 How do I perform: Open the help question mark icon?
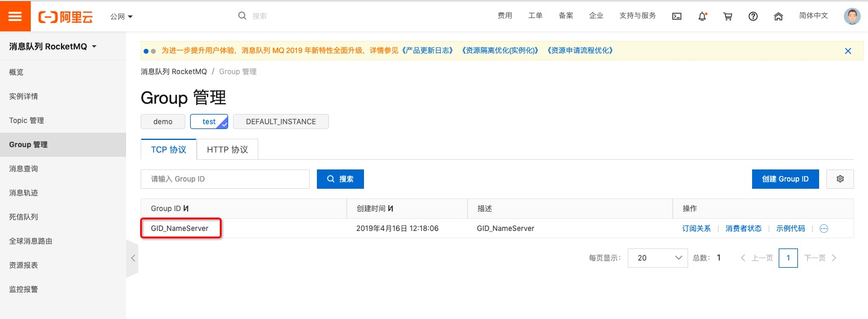click(x=753, y=16)
